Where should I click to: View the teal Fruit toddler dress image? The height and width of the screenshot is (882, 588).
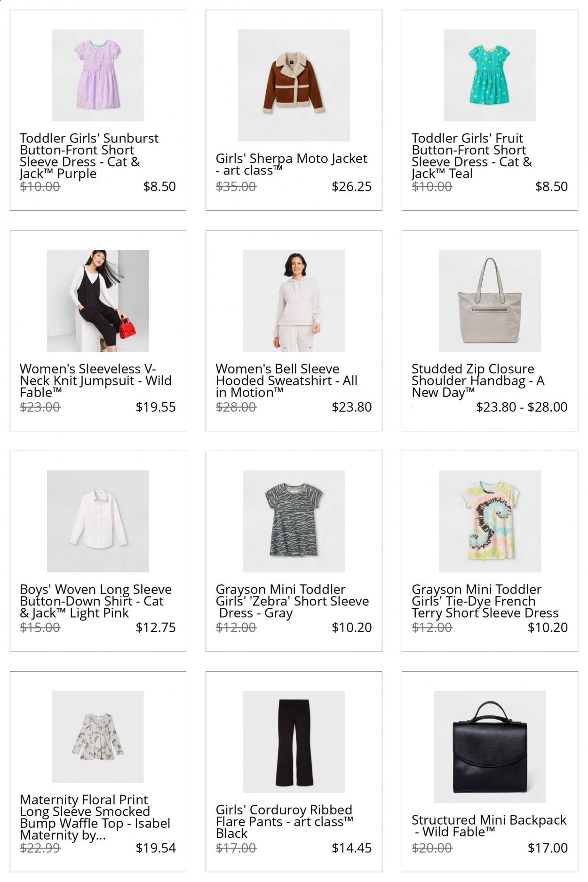pos(490,75)
